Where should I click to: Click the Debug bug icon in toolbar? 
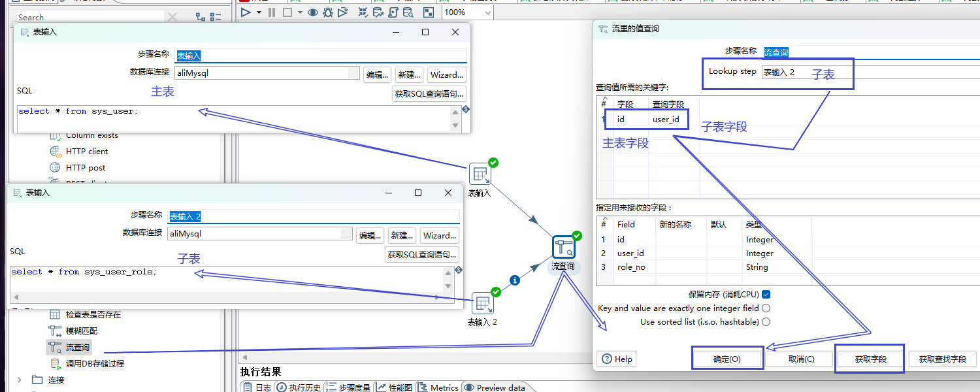328,12
